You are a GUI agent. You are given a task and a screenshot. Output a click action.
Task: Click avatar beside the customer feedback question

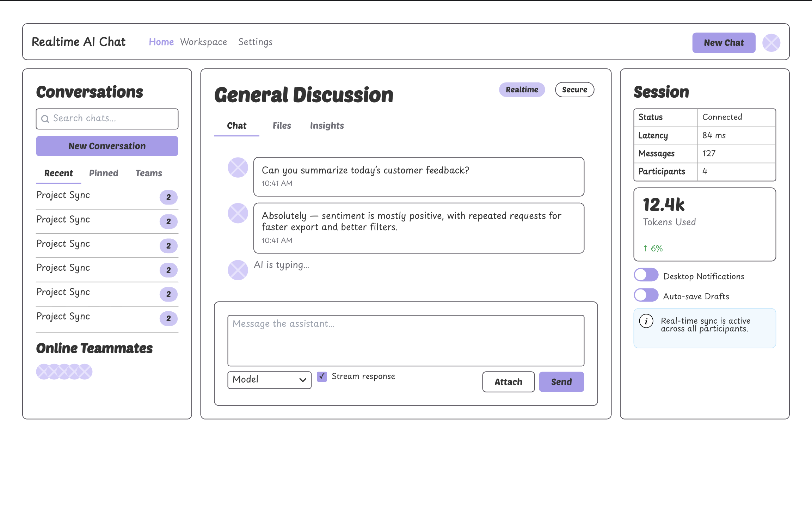pos(238,167)
